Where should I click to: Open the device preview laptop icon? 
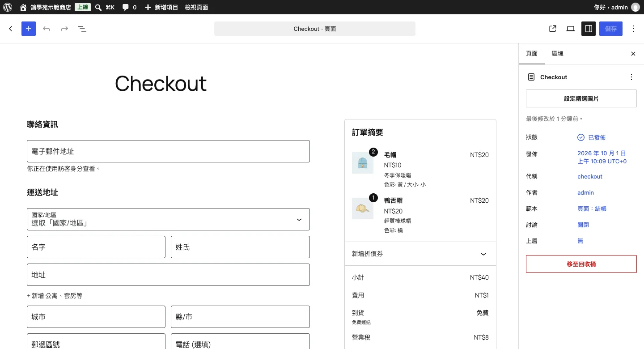pyautogui.click(x=571, y=29)
